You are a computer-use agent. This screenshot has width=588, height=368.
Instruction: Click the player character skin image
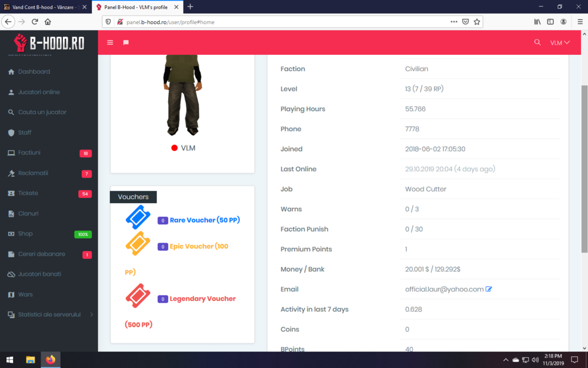click(183, 95)
